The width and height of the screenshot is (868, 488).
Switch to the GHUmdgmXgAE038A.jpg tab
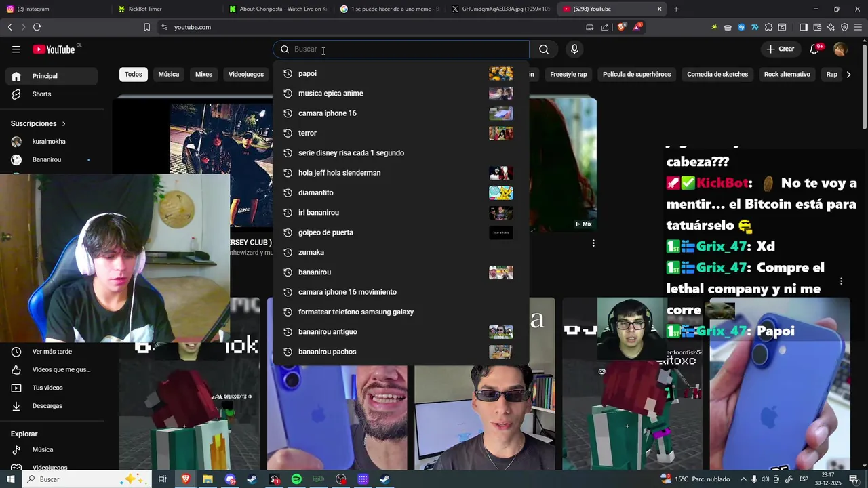[x=500, y=9]
